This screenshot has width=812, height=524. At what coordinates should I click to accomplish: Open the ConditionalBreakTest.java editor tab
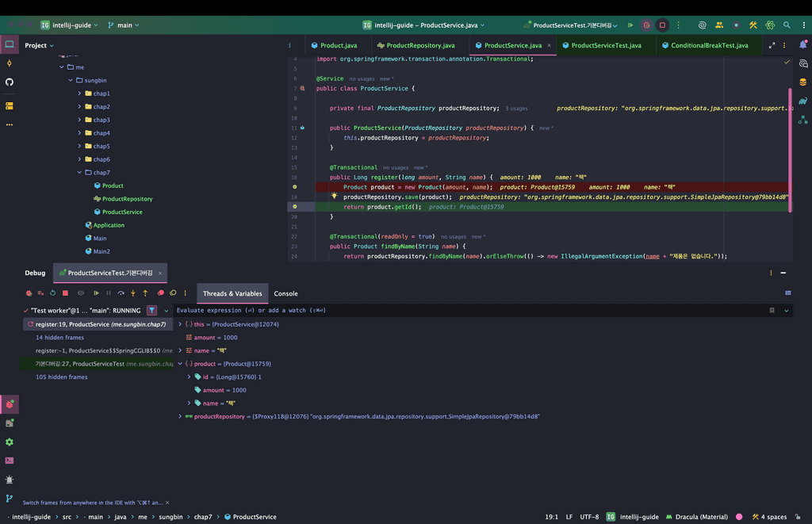tap(709, 45)
